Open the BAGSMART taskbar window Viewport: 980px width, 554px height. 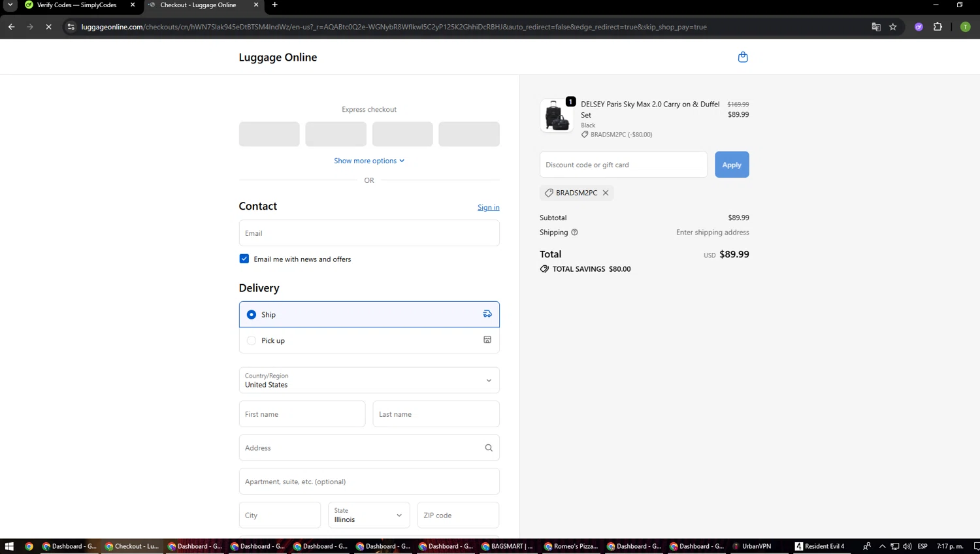[x=507, y=546]
